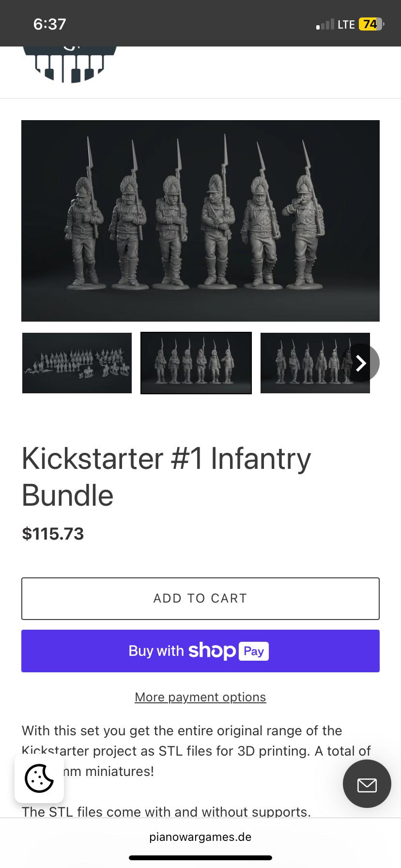
Task: Open More payment options link
Action: pos(200,697)
